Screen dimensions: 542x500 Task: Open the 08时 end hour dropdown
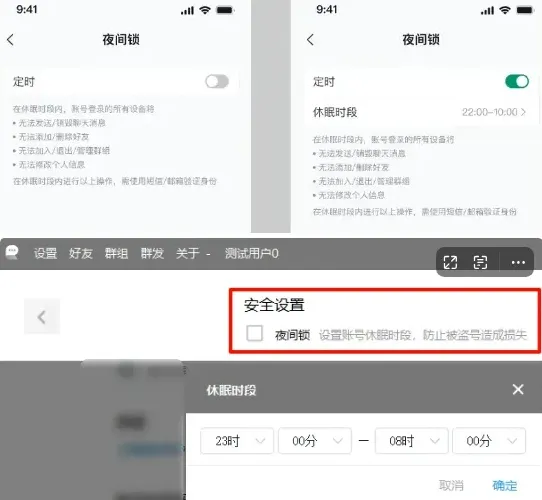[x=411, y=441]
